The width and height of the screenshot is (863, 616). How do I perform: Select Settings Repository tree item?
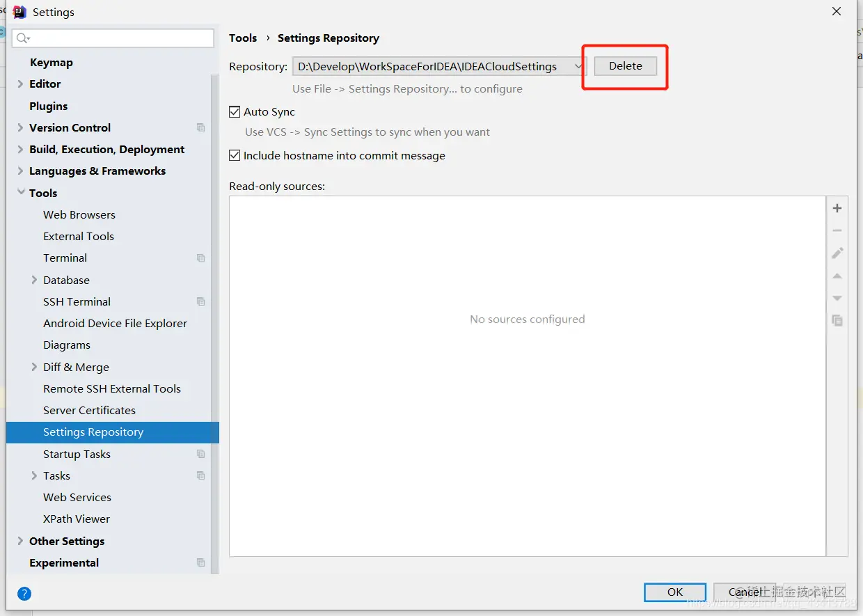(x=113, y=432)
